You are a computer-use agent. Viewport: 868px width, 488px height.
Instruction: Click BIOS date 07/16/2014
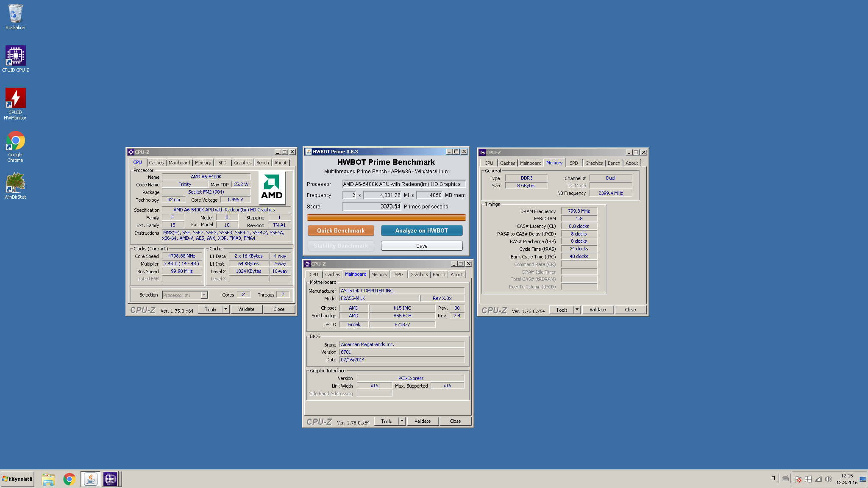click(x=402, y=360)
